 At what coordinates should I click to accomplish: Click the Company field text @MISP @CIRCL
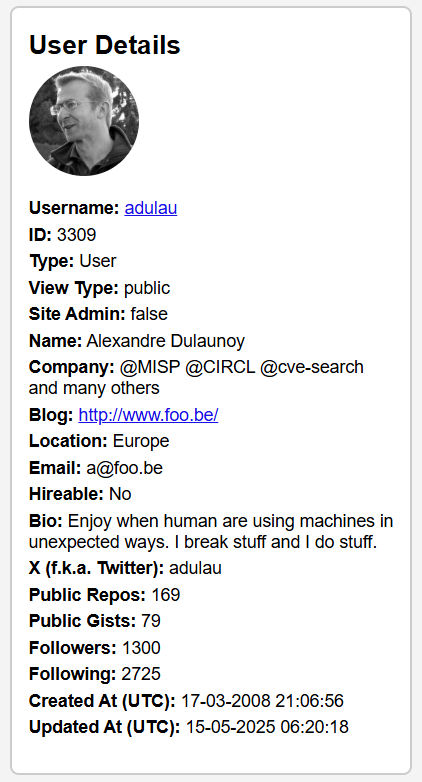(x=187, y=368)
